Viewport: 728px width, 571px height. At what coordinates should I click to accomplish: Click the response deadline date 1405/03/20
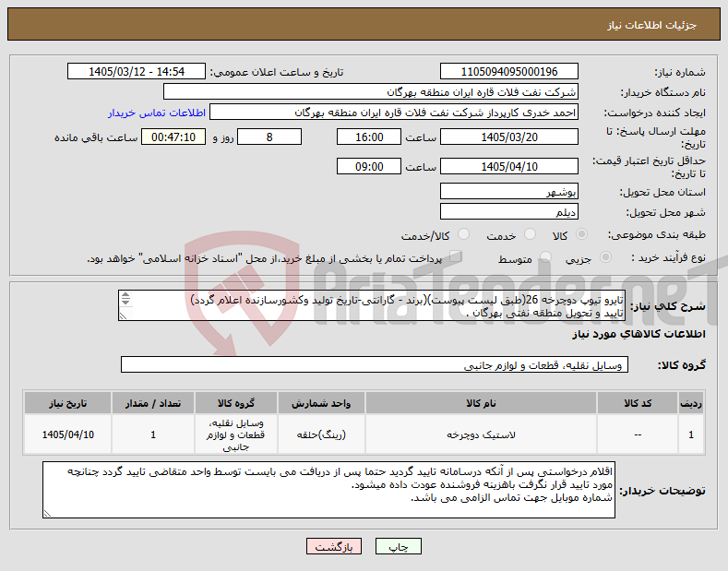(508, 137)
